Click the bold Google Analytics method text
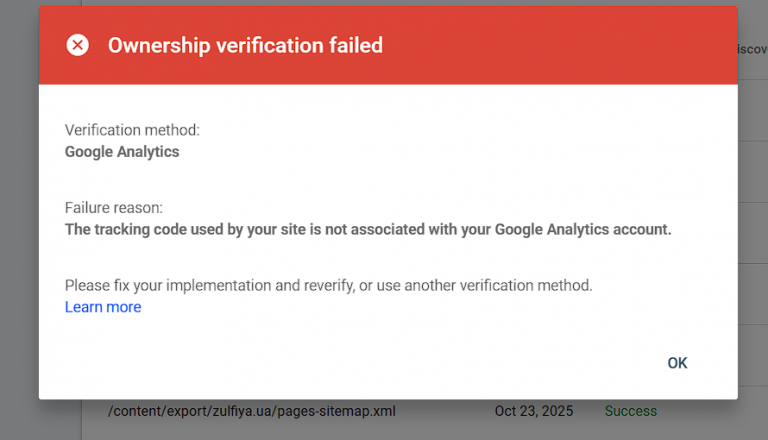 point(122,152)
